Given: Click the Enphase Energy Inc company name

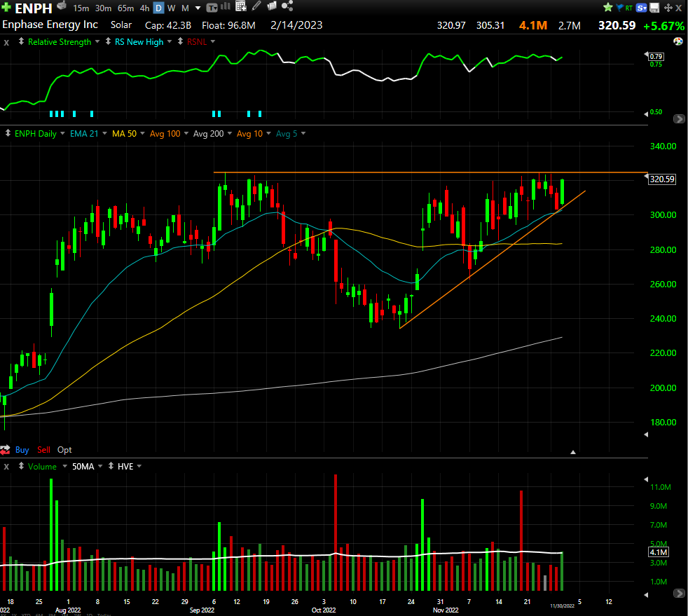Looking at the screenshot, I should pos(50,25).
